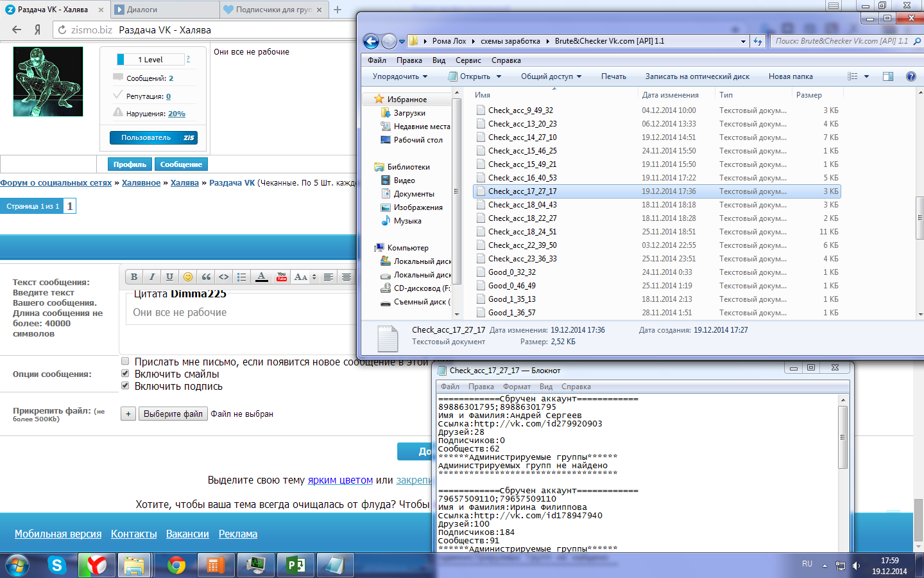Open a new browser tab
This screenshot has width=924, height=578.
338,10
